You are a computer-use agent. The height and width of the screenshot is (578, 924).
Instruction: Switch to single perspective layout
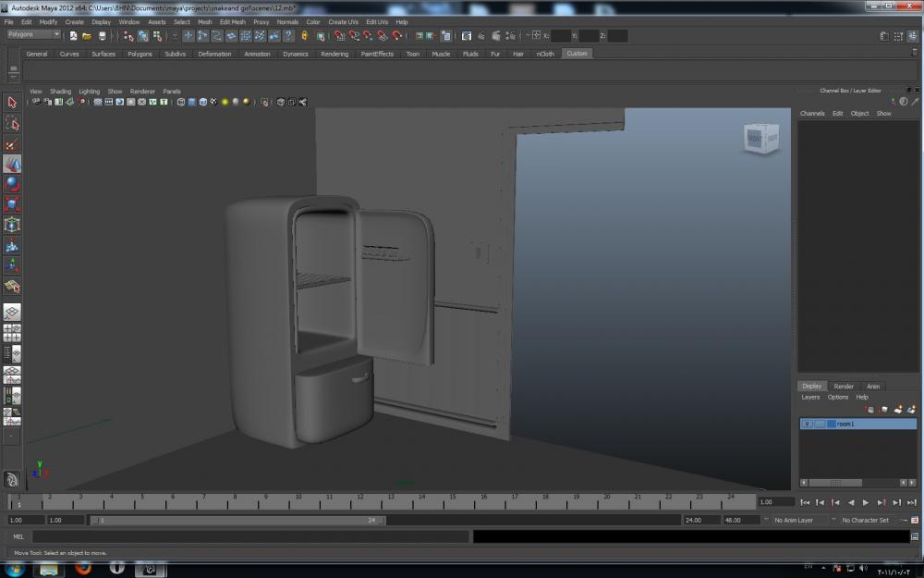12,313
